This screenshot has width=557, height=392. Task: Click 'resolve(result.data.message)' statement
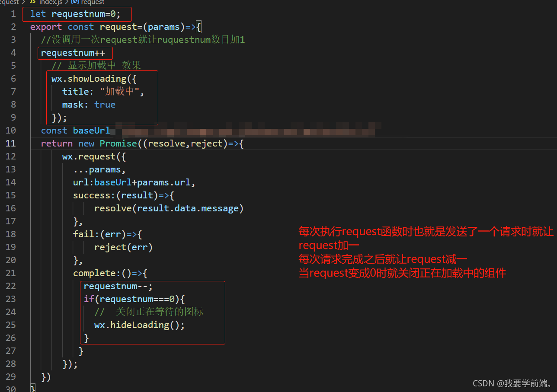(x=169, y=208)
